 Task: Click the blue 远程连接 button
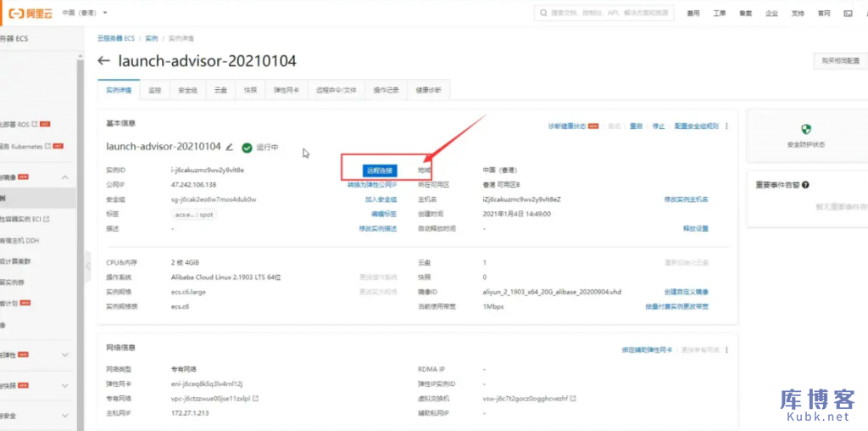coord(380,171)
